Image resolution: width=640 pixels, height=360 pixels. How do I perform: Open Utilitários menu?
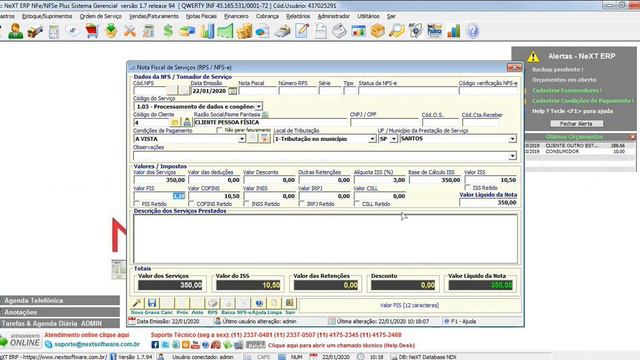(x=368, y=16)
